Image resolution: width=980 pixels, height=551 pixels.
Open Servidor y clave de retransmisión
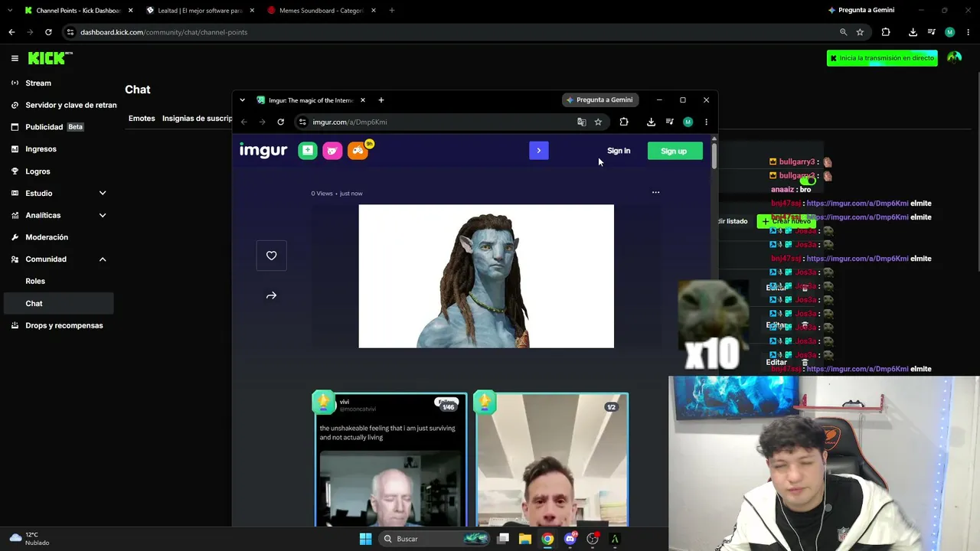(64, 105)
